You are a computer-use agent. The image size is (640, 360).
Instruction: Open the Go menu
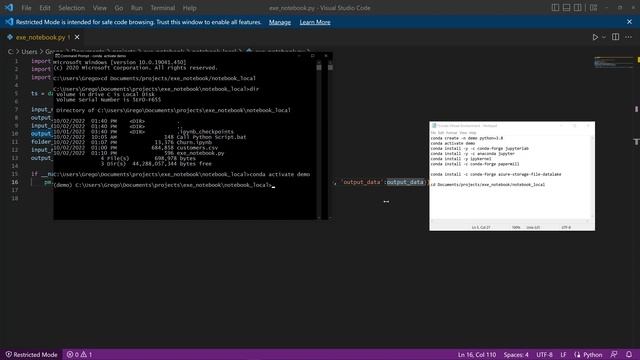(119, 8)
